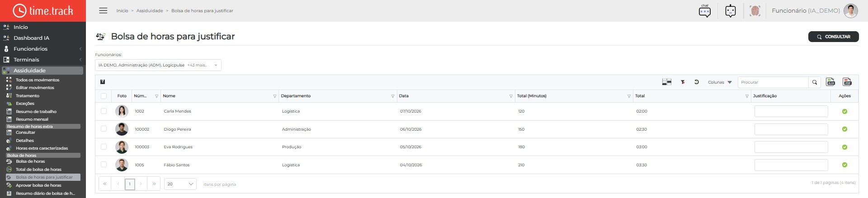Open the items per page dropdown
Screen dimensions: 868x198
pyautogui.click(x=180, y=184)
